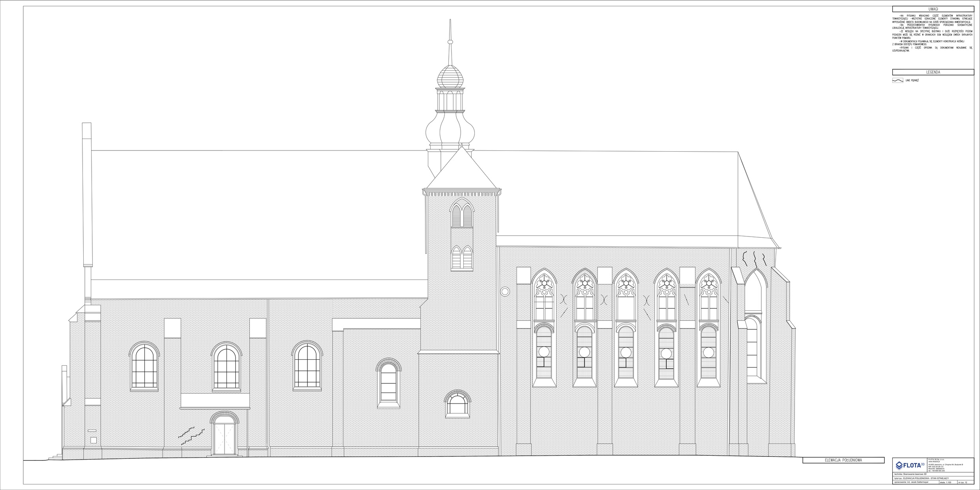980x490 pixels.
Task: Click the staircase symbol left of entrance door
Action: [x=192, y=436]
